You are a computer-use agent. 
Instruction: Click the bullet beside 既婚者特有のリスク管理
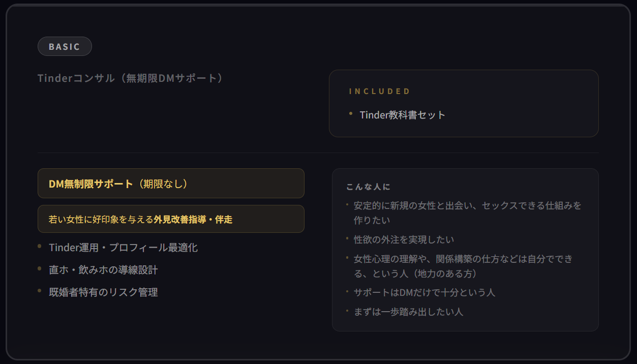coord(40,291)
